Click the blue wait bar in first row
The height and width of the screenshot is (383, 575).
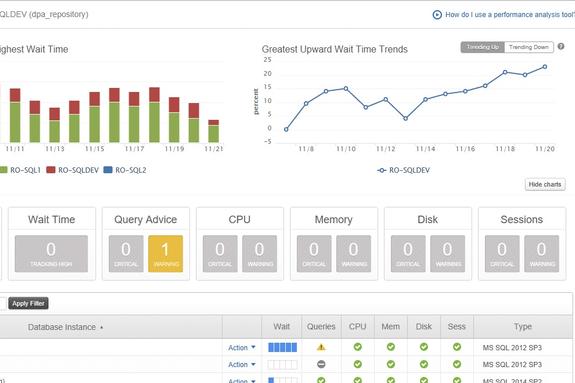pyautogui.click(x=282, y=347)
